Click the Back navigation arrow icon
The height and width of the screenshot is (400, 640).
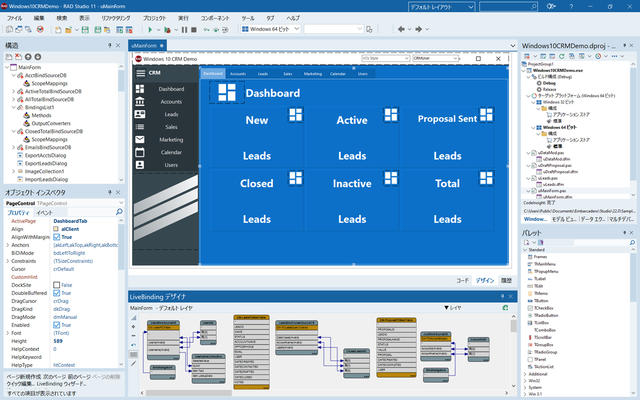click(x=401, y=29)
